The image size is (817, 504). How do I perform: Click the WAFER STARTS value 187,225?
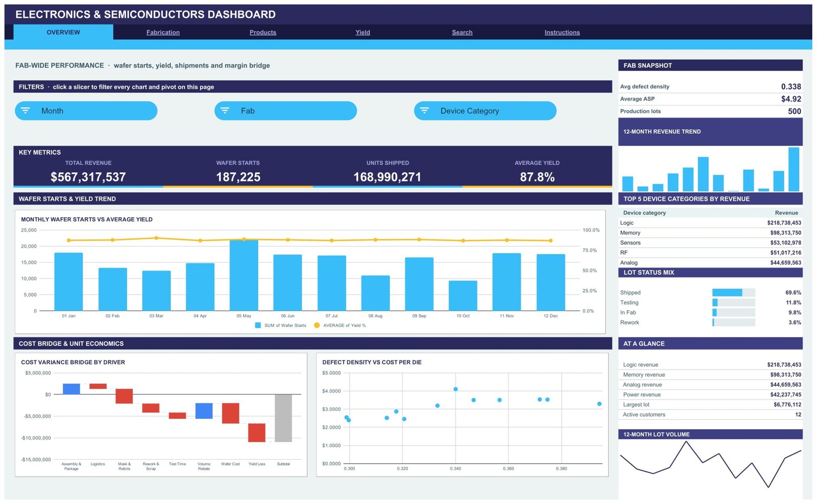[x=238, y=177]
